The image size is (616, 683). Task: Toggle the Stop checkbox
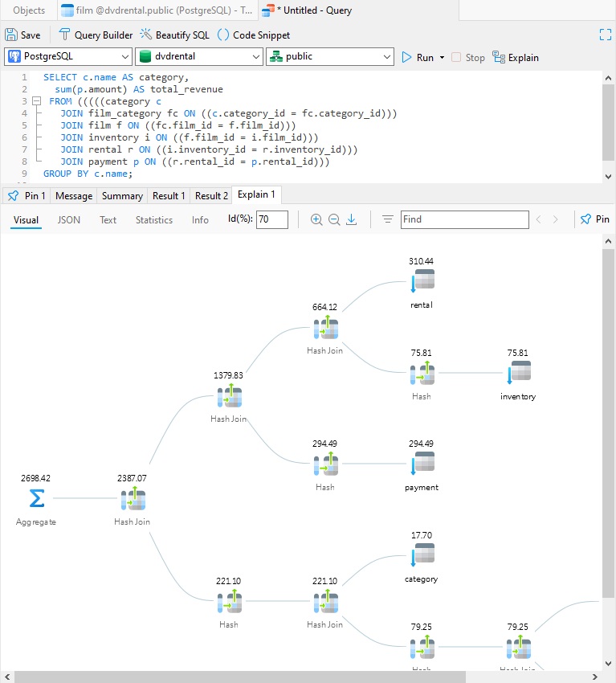[456, 57]
